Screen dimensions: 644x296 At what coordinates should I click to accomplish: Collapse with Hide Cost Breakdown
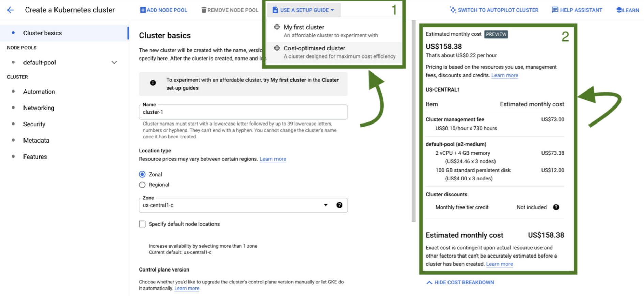tap(460, 282)
